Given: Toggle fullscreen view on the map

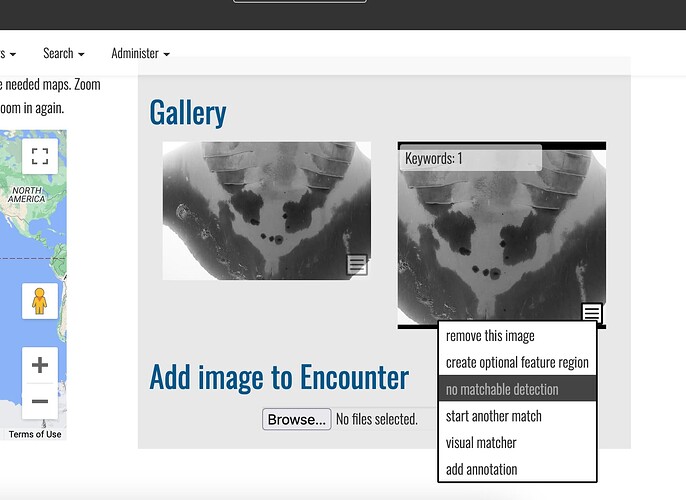Looking at the screenshot, I should (x=40, y=156).
